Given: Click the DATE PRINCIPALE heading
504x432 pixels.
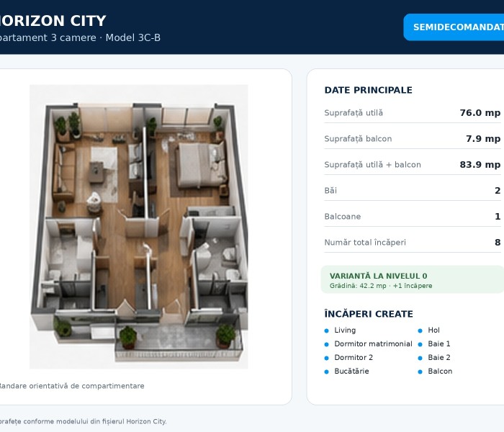Looking at the screenshot, I should pyautogui.click(x=369, y=90).
